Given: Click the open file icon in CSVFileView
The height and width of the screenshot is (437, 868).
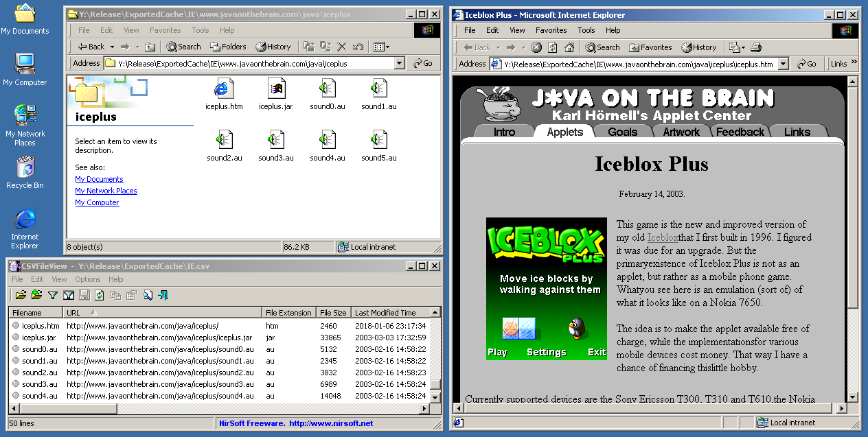Looking at the screenshot, I should point(21,295).
